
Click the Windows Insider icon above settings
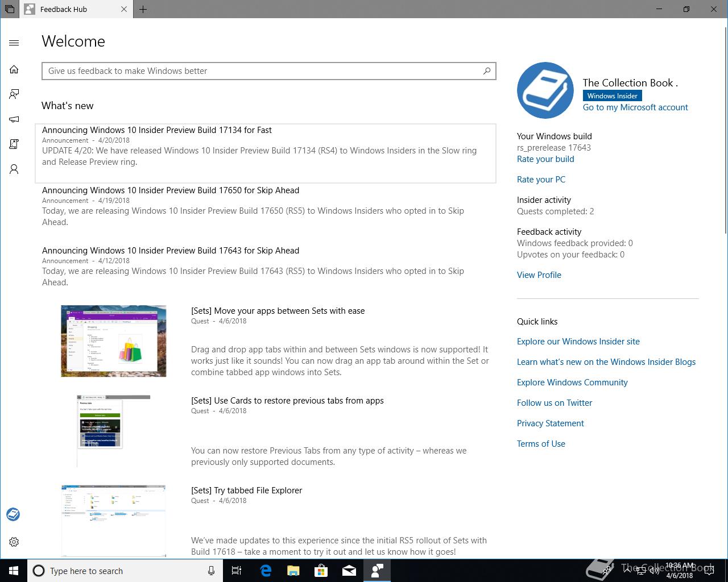(x=13, y=514)
